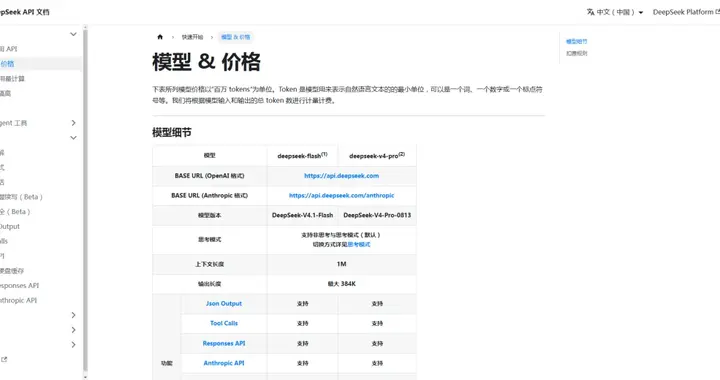Collapse the topmost expanded section in the sidebar
The width and height of the screenshot is (720, 380).
click(x=73, y=34)
